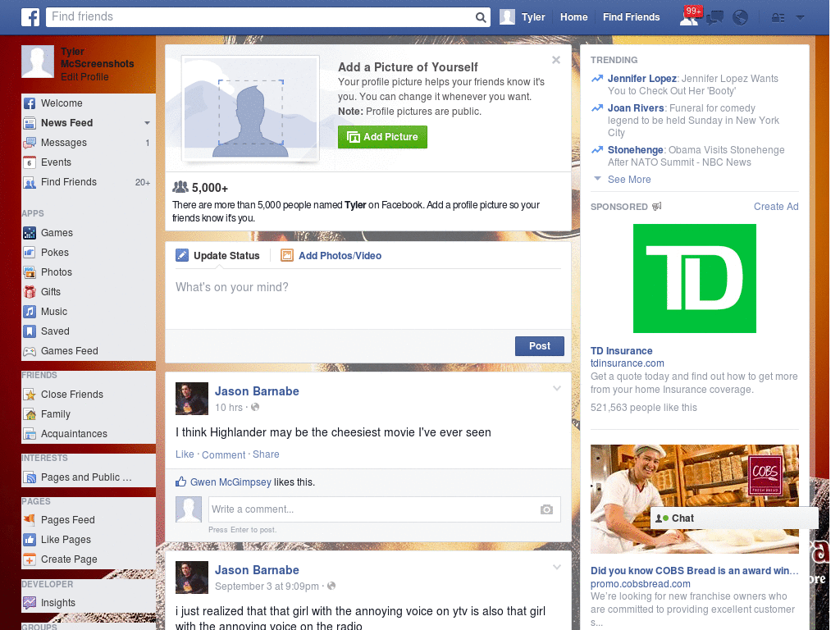Open Jason Barnabe Highlander post options chevron

click(x=557, y=388)
